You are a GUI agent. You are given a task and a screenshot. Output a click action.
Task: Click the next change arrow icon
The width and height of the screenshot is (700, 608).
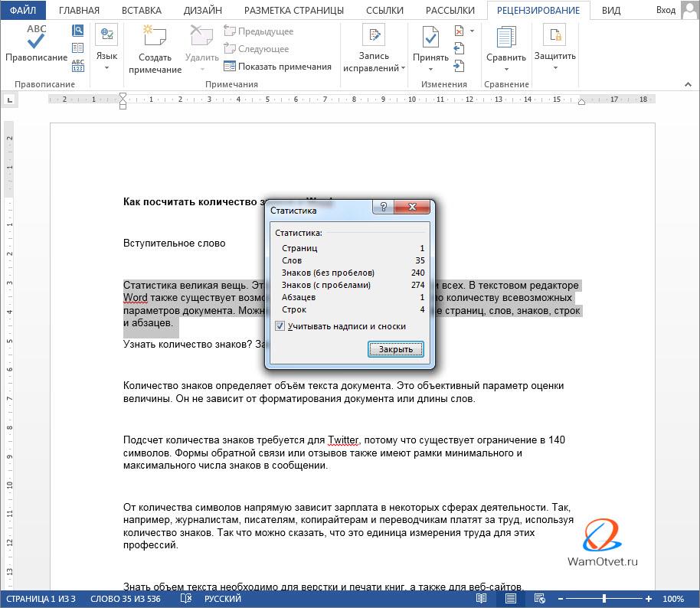click(459, 66)
